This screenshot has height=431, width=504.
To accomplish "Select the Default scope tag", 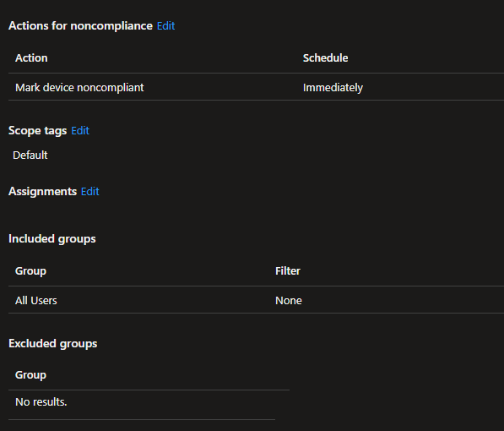I will tap(30, 155).
